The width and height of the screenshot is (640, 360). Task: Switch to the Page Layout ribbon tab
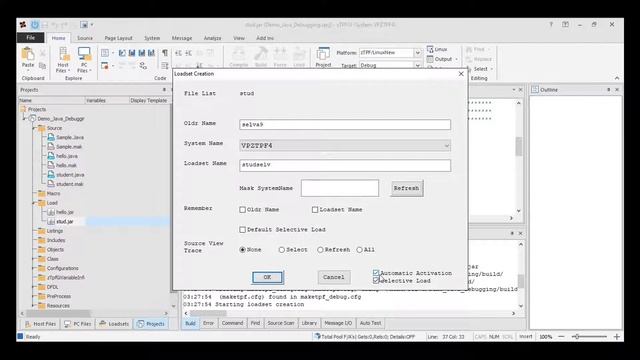click(118, 38)
